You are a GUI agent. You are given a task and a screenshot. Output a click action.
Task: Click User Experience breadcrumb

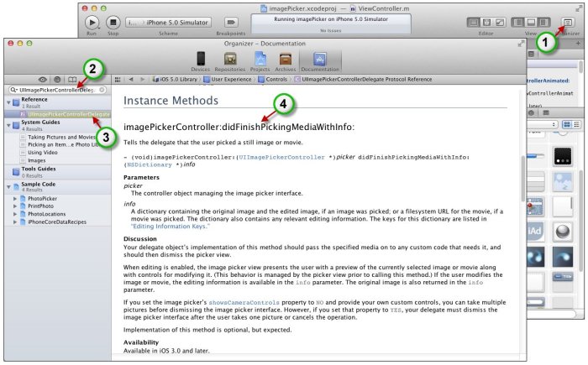click(228, 80)
